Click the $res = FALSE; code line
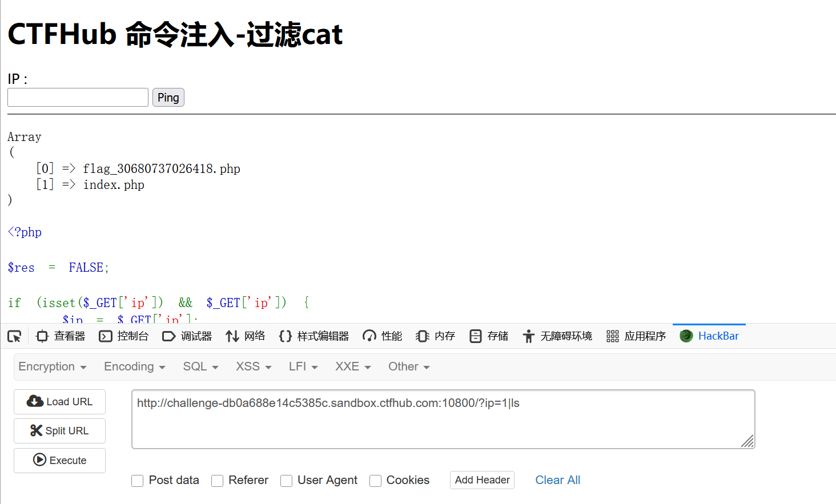This screenshot has height=504, width=836. (x=58, y=267)
